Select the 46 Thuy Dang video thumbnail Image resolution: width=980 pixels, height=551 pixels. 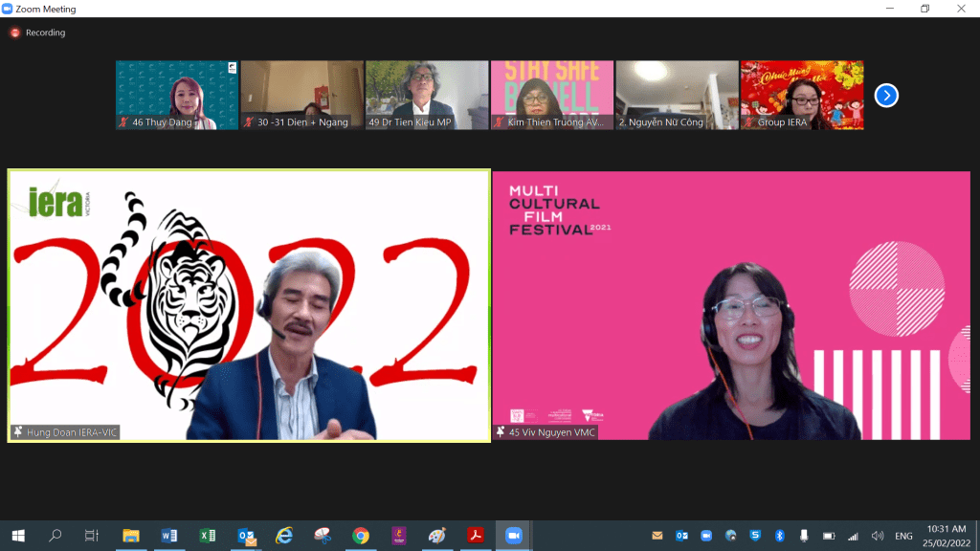click(177, 95)
